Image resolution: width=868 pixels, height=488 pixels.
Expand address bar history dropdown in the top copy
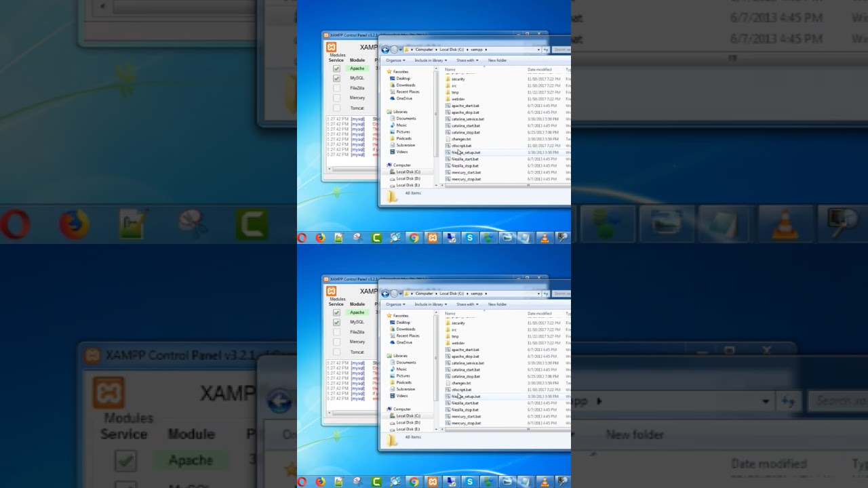tap(539, 49)
